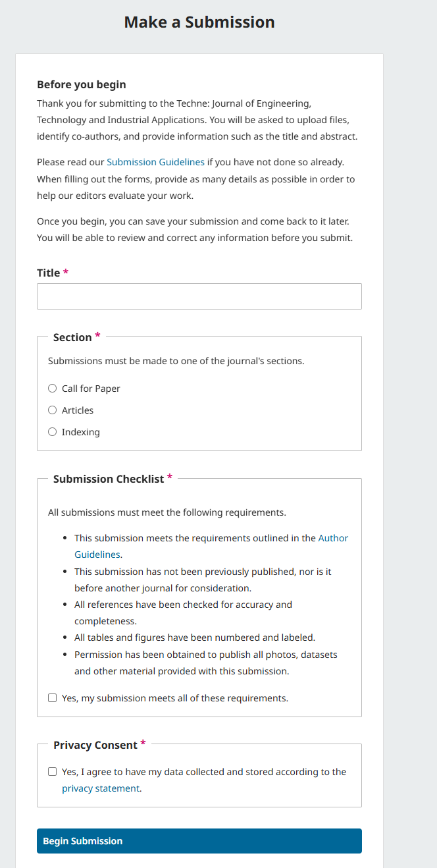Click into the Title text field

(199, 296)
